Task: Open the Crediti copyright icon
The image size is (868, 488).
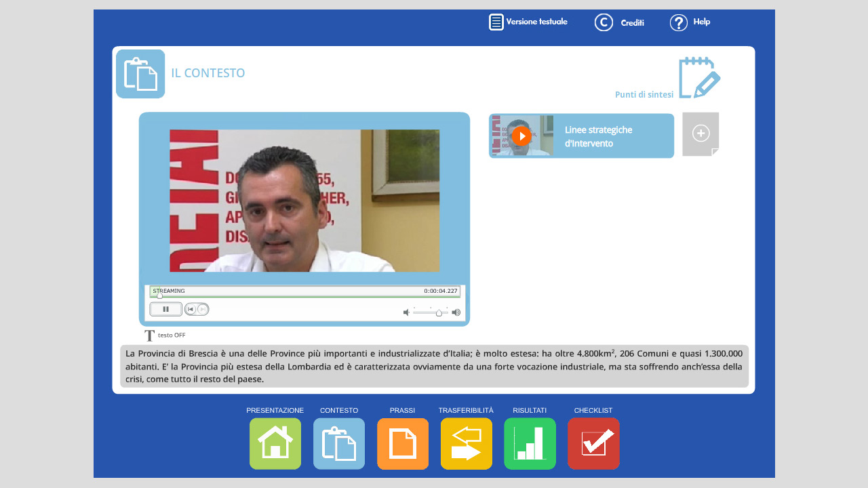Action: coord(604,22)
